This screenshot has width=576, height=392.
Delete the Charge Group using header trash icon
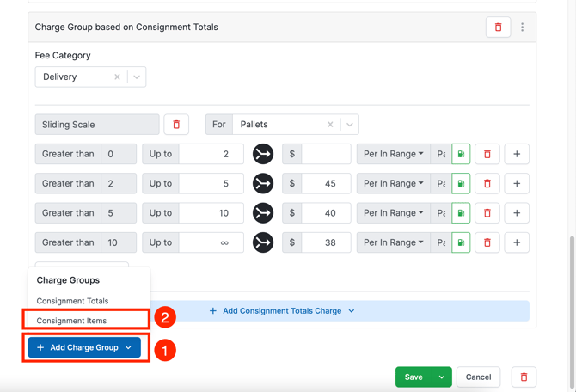point(498,28)
